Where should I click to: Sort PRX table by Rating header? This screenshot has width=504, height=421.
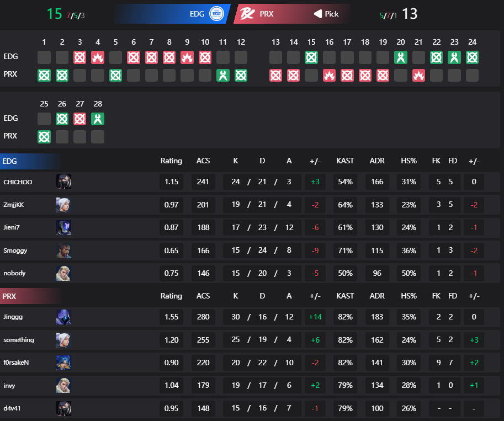pos(171,296)
